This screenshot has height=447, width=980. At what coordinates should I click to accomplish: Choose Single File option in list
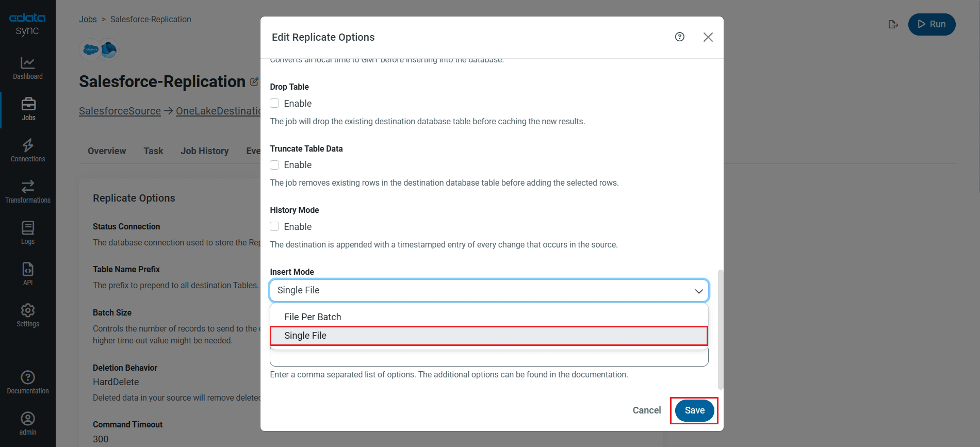click(x=305, y=336)
